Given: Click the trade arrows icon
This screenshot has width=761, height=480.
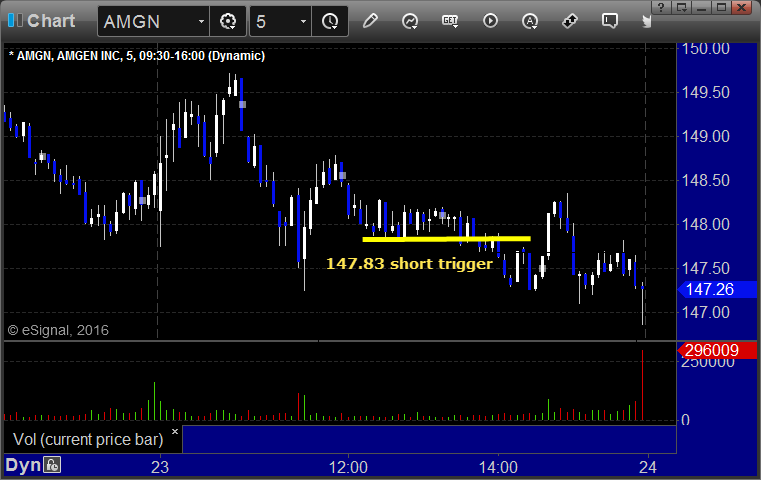Looking at the screenshot, I should click(569, 21).
